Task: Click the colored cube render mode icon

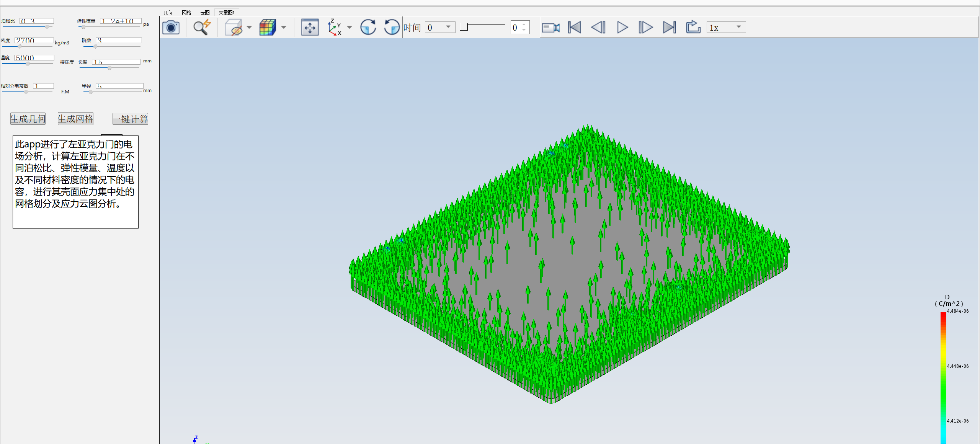Action: click(268, 28)
